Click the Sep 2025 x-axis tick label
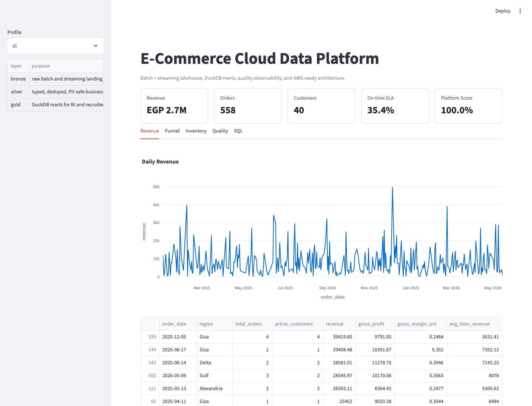Image resolution: width=532 pixels, height=406 pixels. point(327,288)
